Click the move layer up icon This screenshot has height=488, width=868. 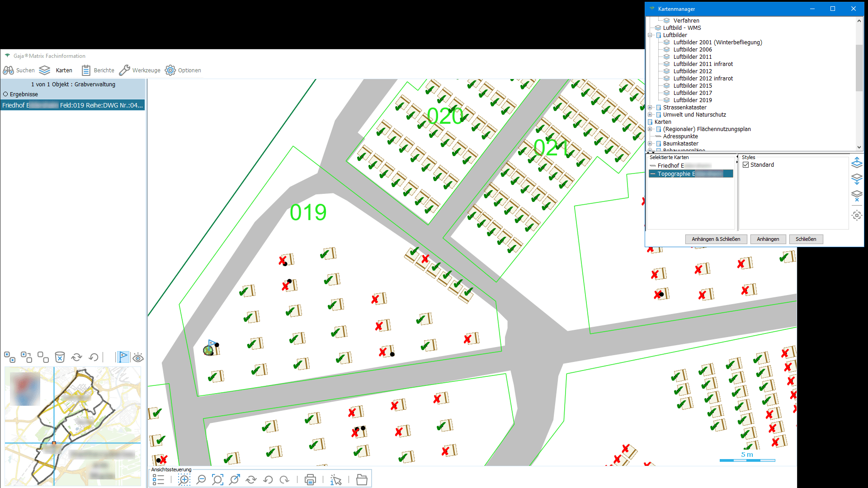857,163
